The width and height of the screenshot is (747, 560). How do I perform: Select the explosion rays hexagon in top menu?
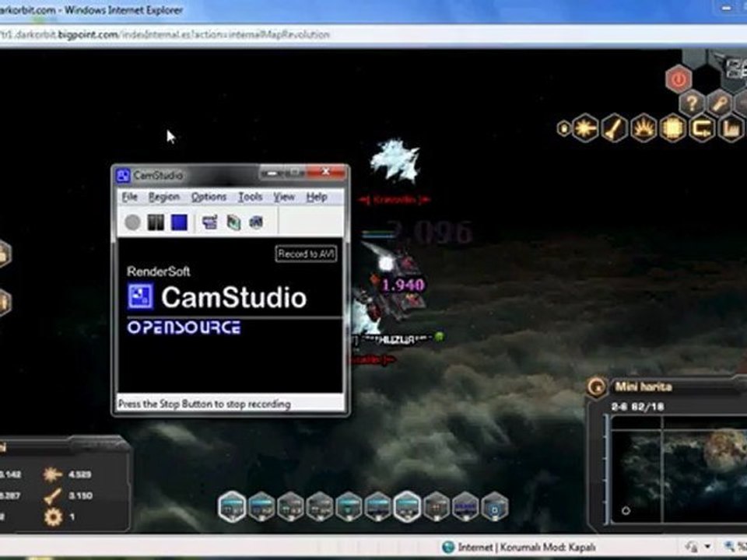pyautogui.click(x=644, y=128)
